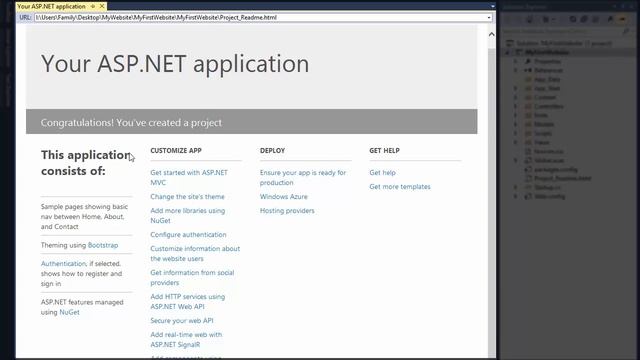Screen dimensions: 640x360
Task: Open Add more libraries using NuGet link
Action: pos(188,216)
